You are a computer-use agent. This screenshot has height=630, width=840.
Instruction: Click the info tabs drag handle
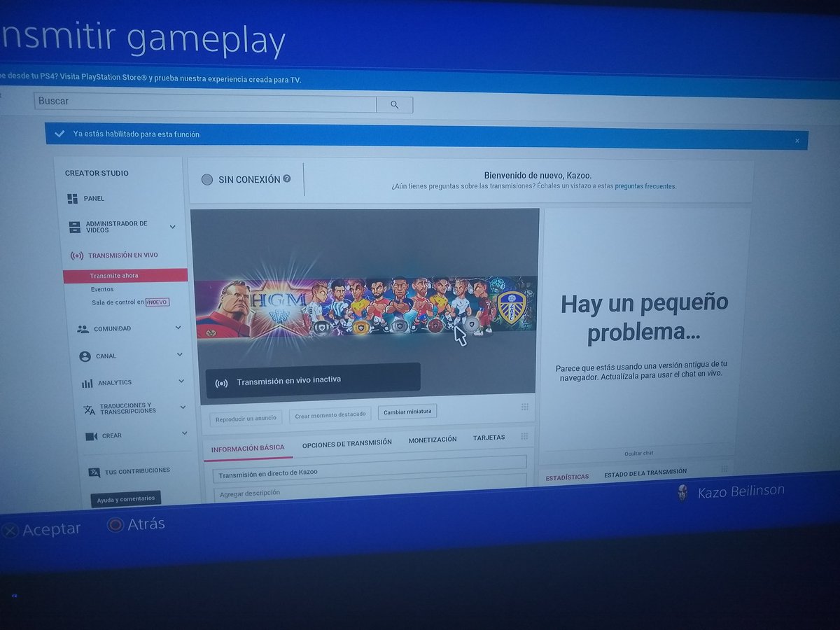pyautogui.click(x=524, y=436)
